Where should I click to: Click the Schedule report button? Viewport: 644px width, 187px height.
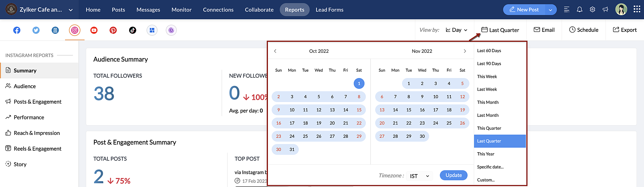[584, 30]
